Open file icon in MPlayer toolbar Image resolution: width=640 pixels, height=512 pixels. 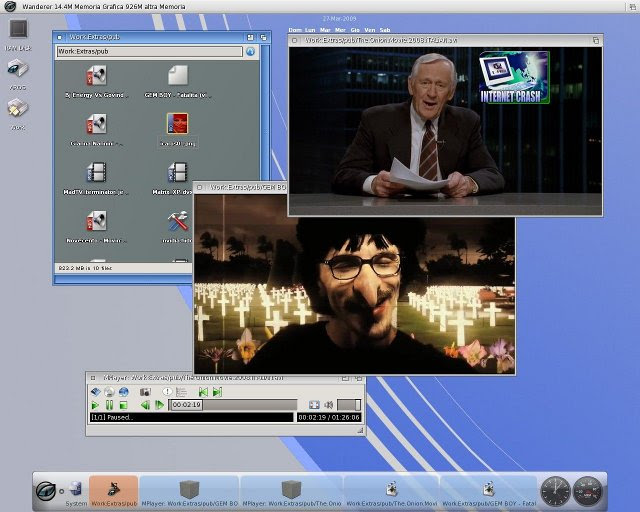point(96,392)
